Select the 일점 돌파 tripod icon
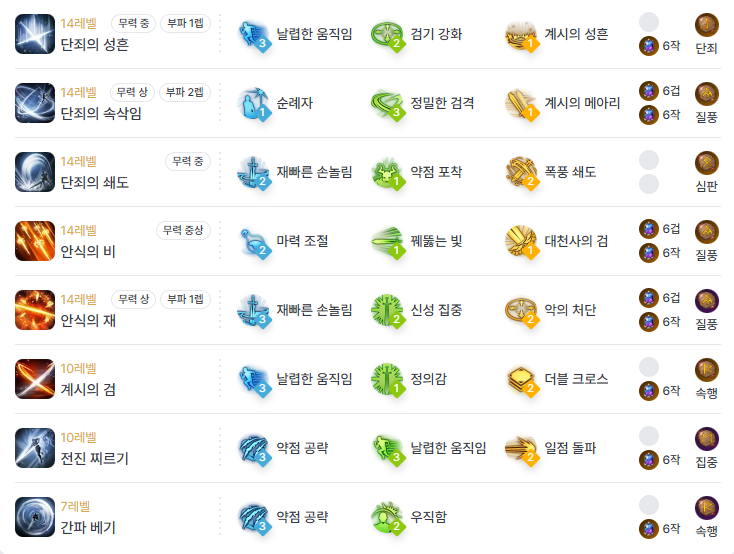Image resolution: width=734 pixels, height=554 pixels. point(521,448)
